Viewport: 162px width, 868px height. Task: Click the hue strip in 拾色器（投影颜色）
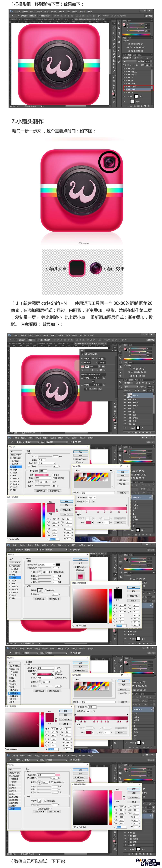click(110, 807)
